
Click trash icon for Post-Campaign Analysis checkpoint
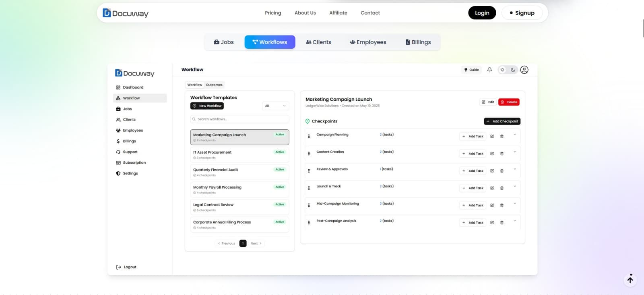pyautogui.click(x=502, y=222)
